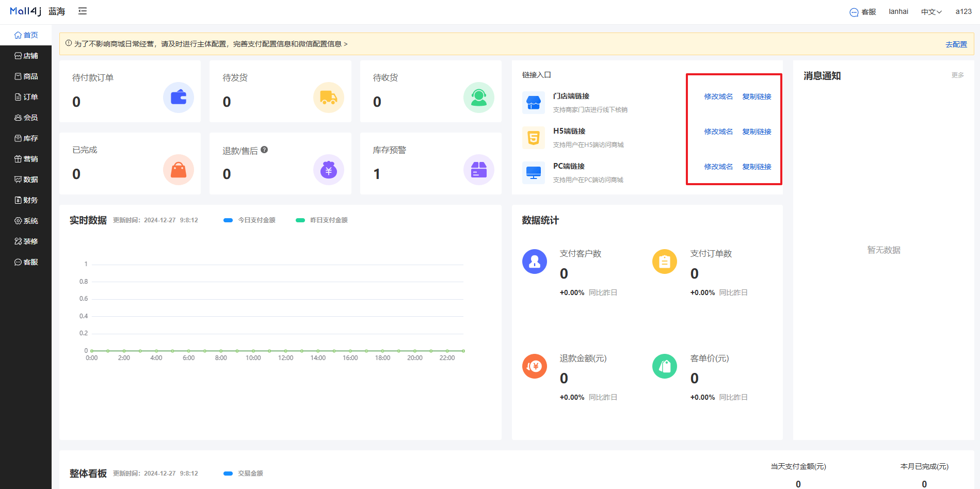Open the 装修 sidebar menu
The width and height of the screenshot is (980, 489).
pos(26,241)
